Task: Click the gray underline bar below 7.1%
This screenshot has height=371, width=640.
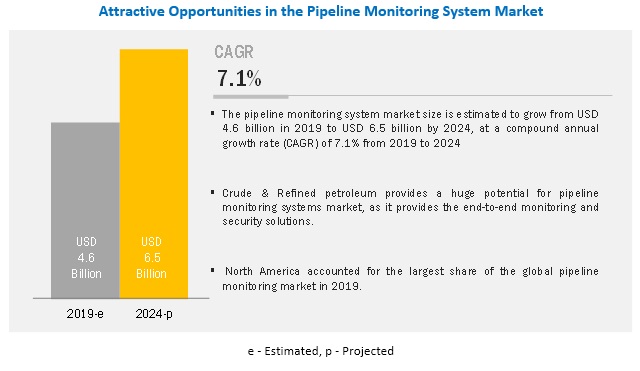Action: [251, 97]
